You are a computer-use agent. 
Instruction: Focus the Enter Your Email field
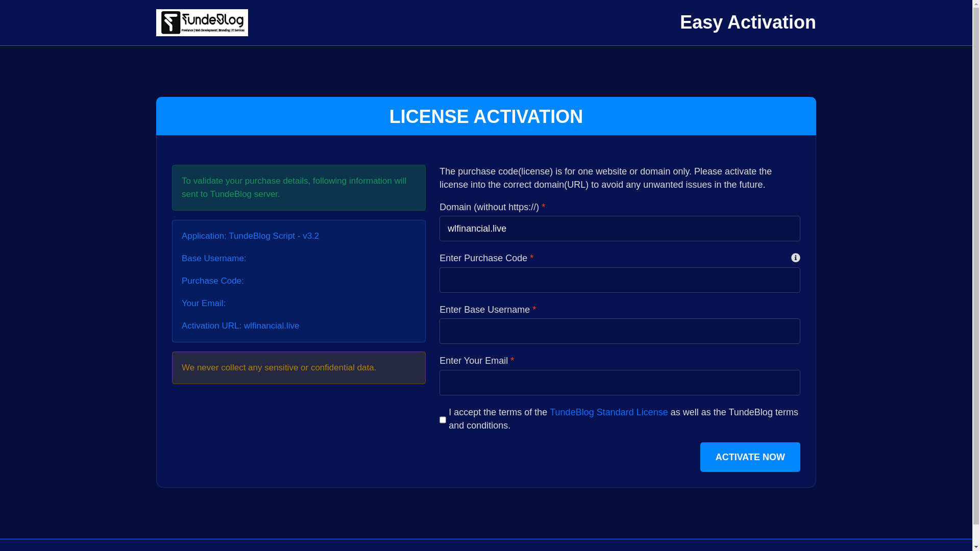point(620,383)
